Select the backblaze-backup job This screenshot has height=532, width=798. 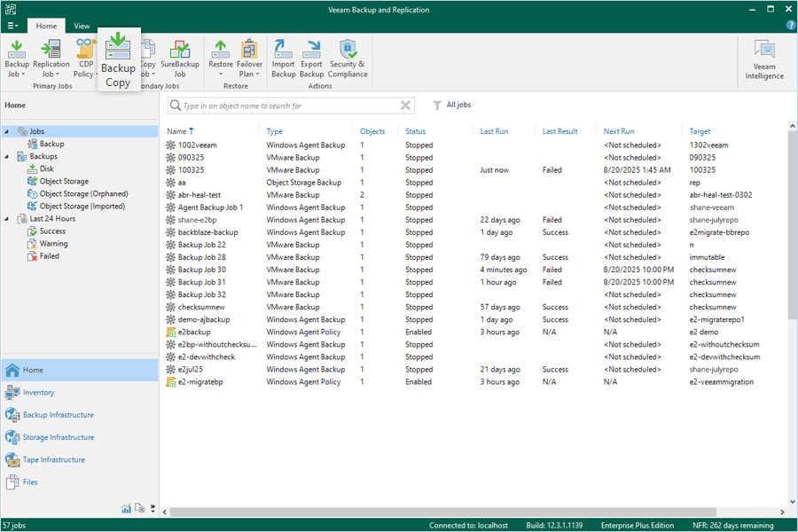click(473, 232)
